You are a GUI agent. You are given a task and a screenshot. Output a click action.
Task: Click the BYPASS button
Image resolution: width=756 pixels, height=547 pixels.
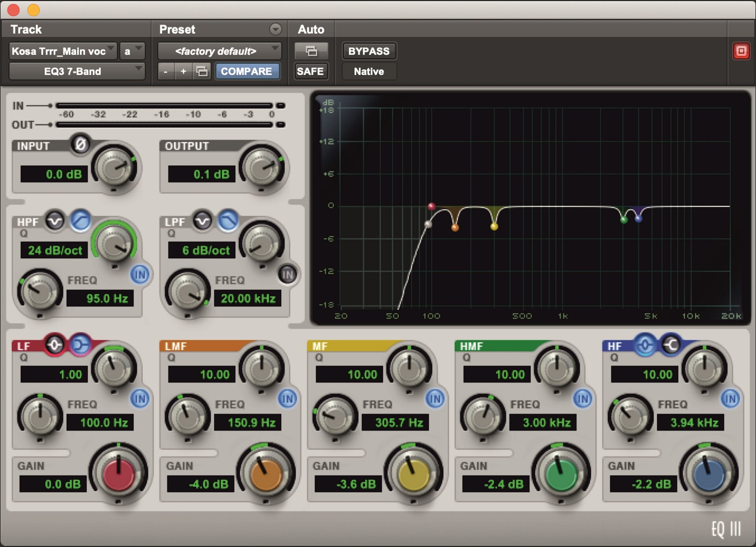369,51
